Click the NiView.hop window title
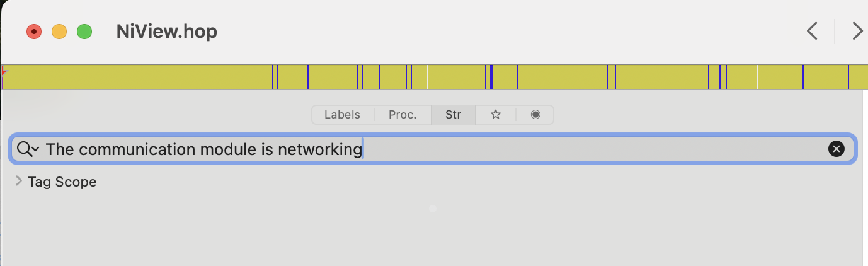The width and height of the screenshot is (868, 266). point(167,32)
